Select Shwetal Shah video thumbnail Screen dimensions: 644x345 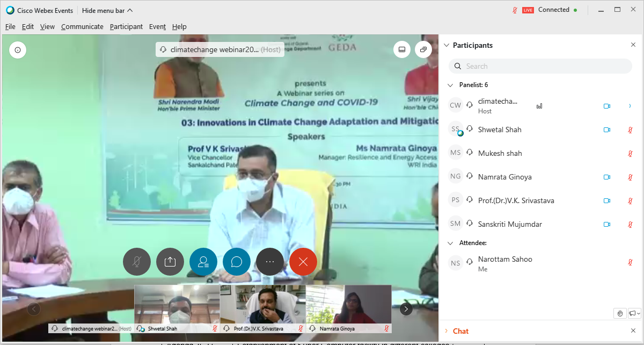point(177,309)
